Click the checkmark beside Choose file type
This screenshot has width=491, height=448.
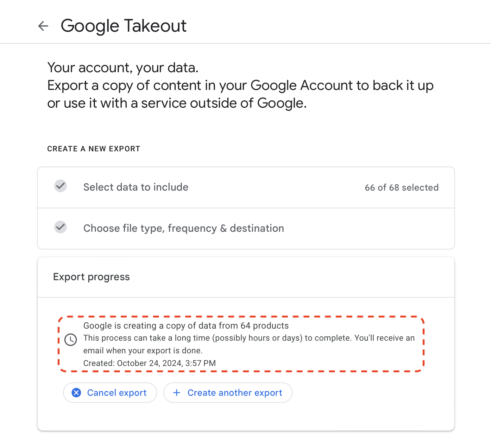(x=60, y=227)
